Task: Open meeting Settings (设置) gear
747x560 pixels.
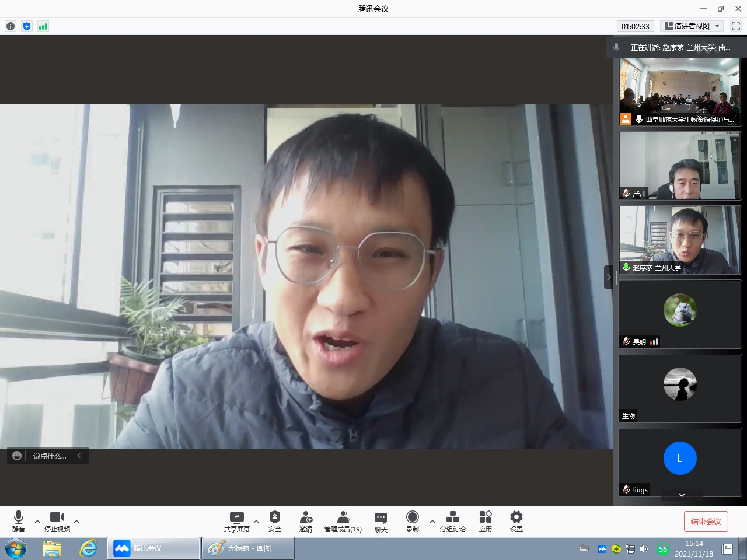Action: (x=516, y=521)
